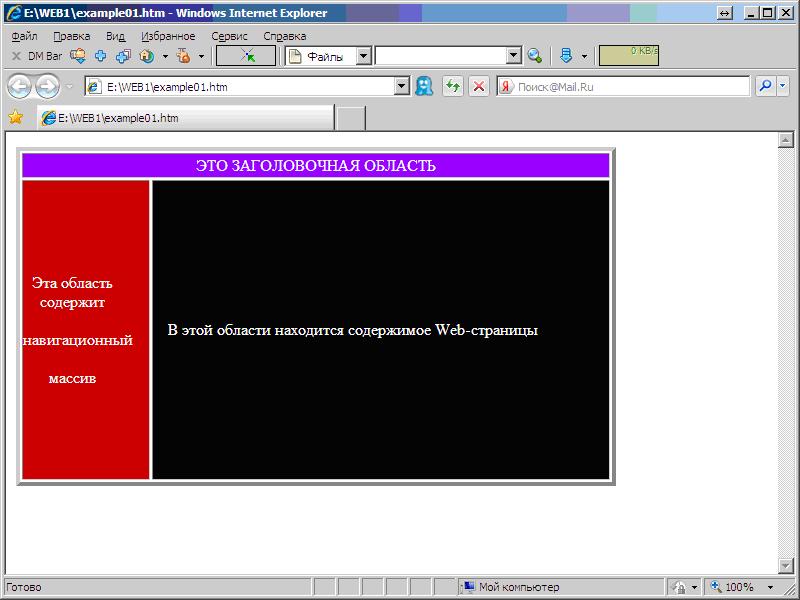
Task: Expand the padlock dropdown arrow in status bar
Action: click(694, 588)
